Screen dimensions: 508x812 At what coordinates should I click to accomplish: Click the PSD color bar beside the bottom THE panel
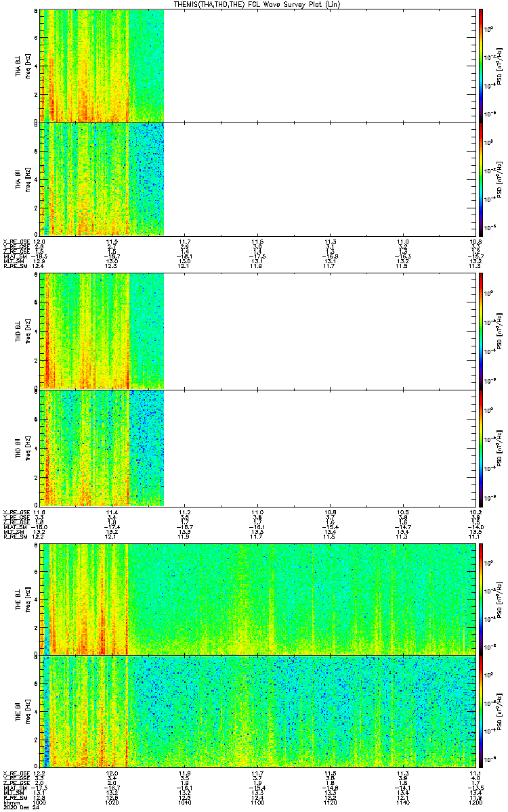coord(481,710)
